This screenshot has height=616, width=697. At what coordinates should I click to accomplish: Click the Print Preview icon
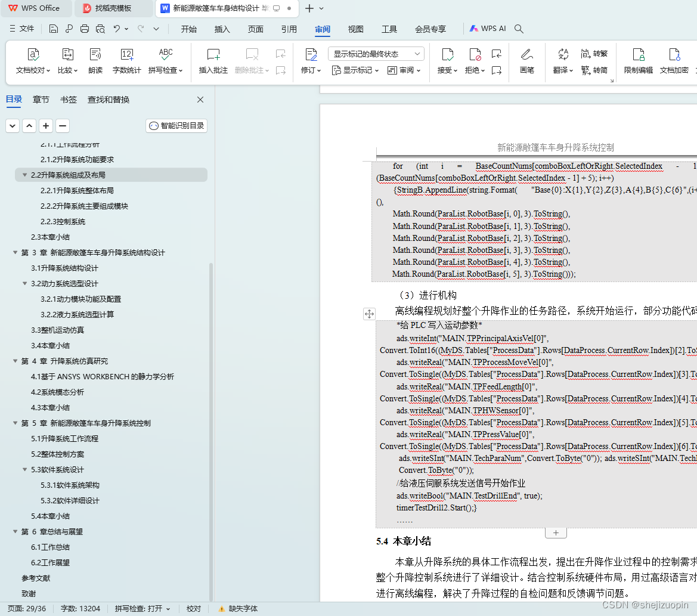100,29
